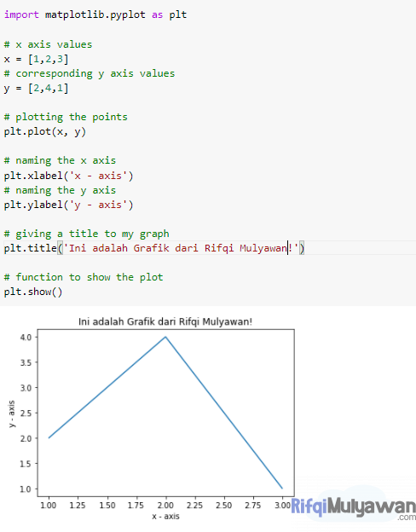Click the '# naming the x axis' comment
The image size is (416, 532).
[x=60, y=160]
